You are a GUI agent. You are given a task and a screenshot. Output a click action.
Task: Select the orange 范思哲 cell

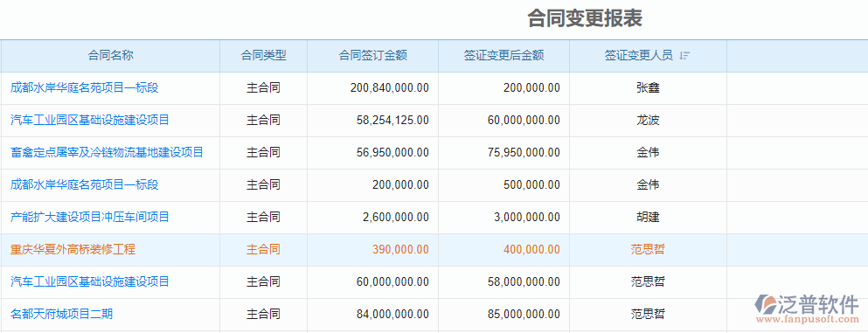[648, 249]
